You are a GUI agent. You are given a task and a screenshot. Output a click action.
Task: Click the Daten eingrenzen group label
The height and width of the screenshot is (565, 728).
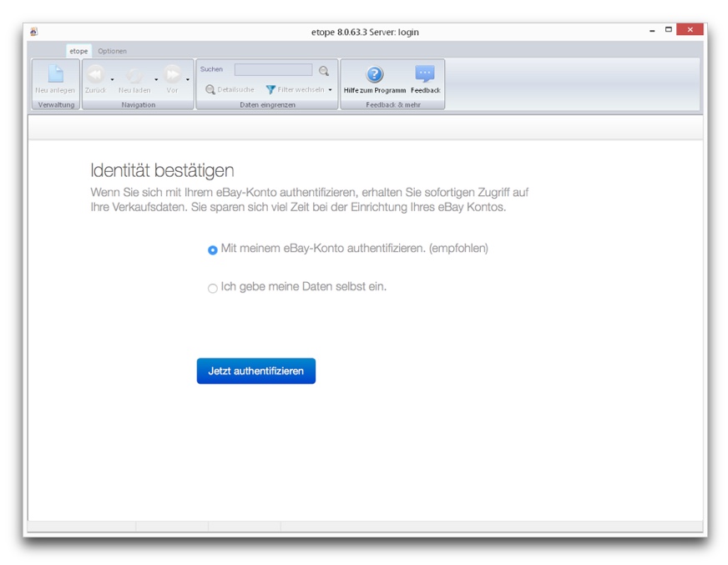coord(267,105)
